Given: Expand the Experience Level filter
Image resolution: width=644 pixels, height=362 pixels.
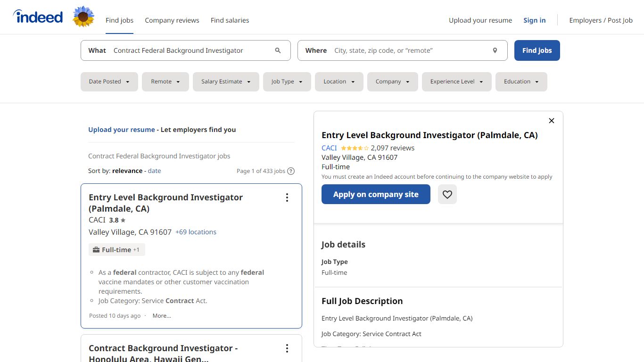Looking at the screenshot, I should (x=457, y=82).
